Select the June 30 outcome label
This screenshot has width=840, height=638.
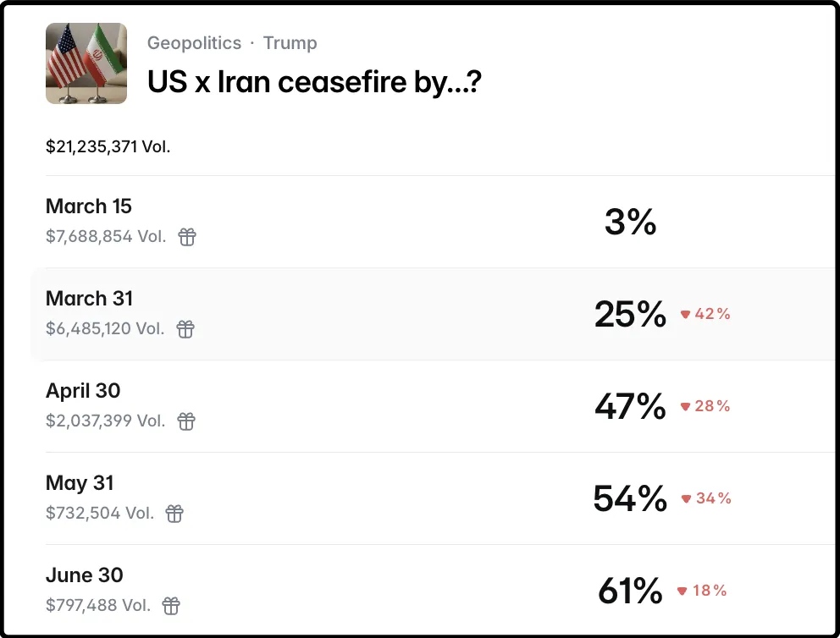84,575
